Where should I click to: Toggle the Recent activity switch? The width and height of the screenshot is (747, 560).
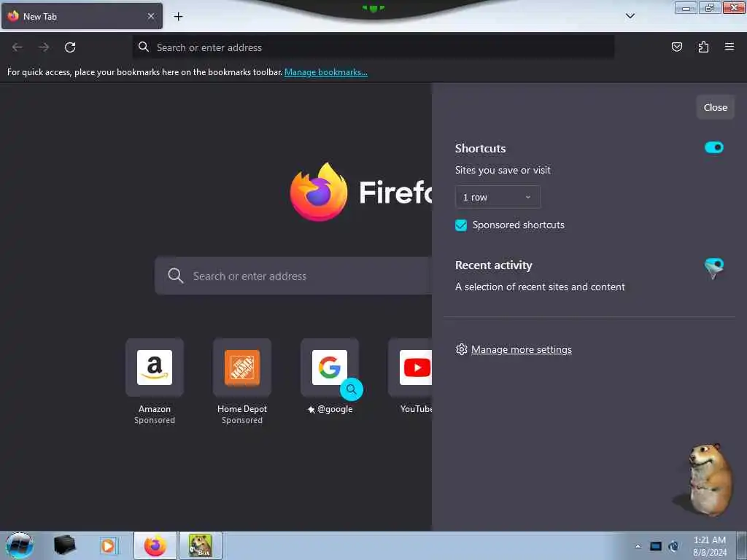click(713, 265)
